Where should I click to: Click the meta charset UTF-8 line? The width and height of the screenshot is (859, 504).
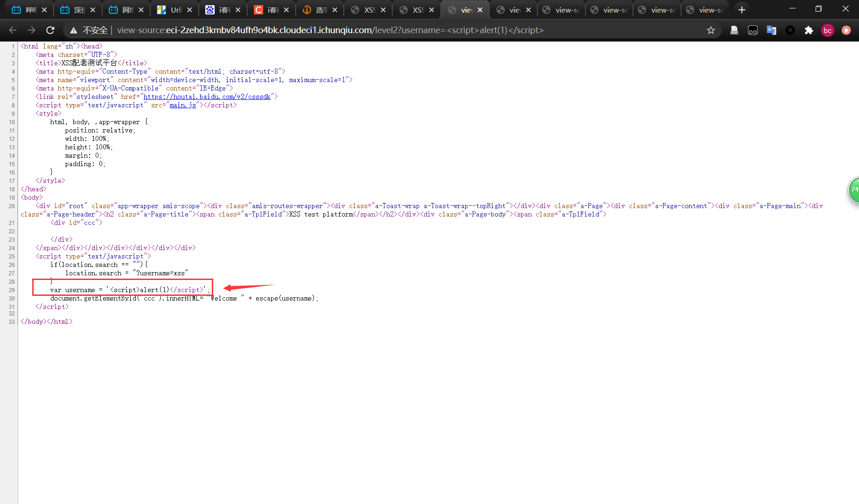76,55
